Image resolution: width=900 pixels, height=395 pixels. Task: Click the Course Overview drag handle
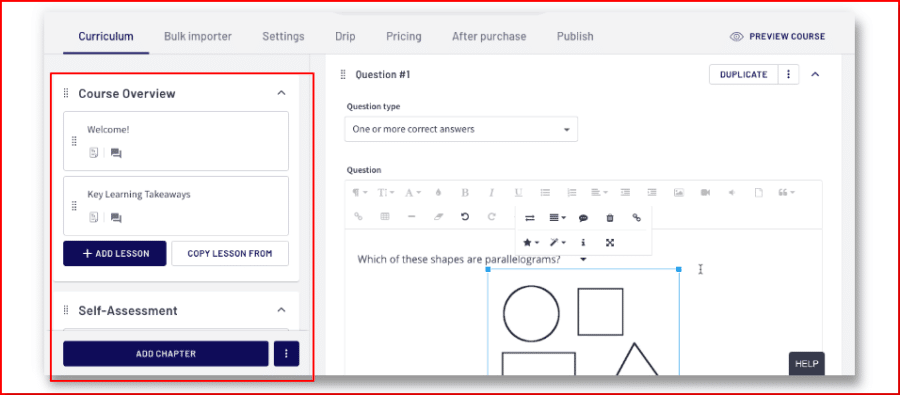[66, 93]
